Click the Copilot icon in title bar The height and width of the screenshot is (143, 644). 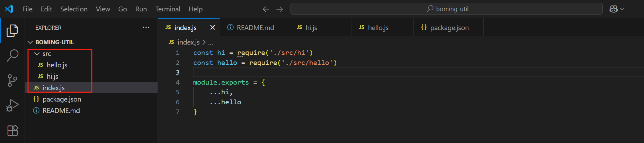point(614,9)
